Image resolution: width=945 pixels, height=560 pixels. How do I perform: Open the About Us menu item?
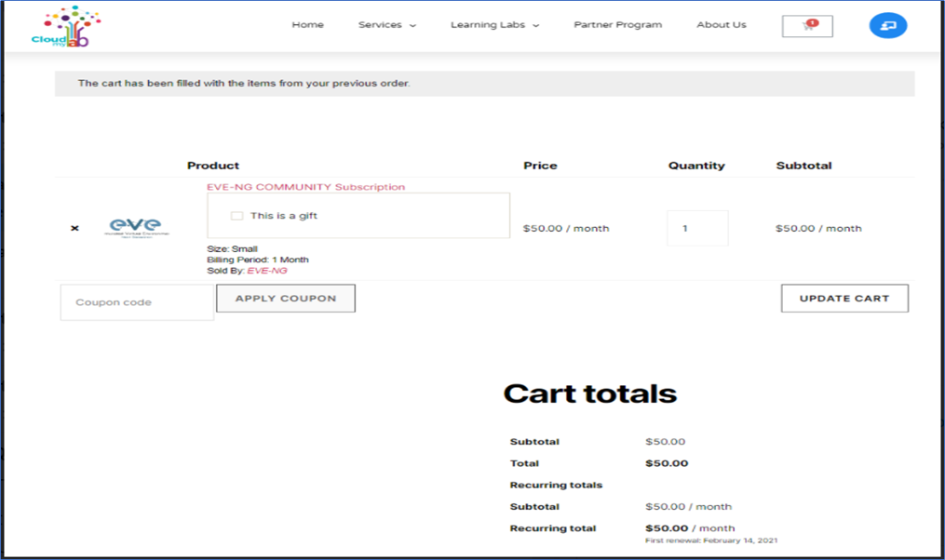point(722,25)
